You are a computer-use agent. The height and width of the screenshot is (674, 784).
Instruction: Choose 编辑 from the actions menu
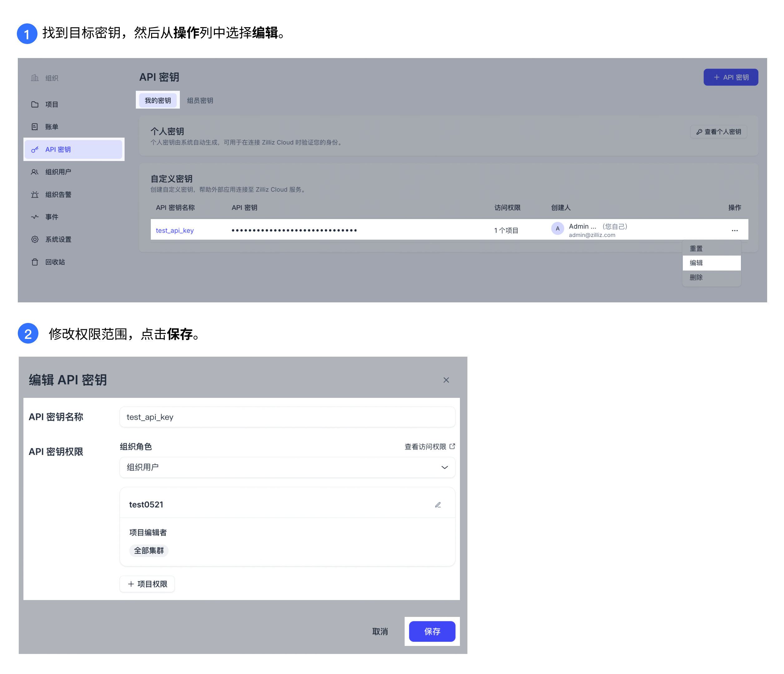[x=711, y=263]
